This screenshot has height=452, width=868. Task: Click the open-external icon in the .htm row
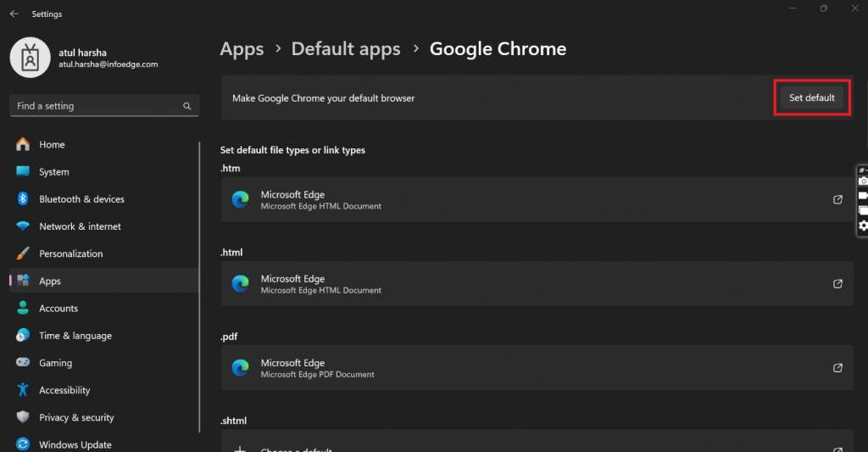pos(837,199)
